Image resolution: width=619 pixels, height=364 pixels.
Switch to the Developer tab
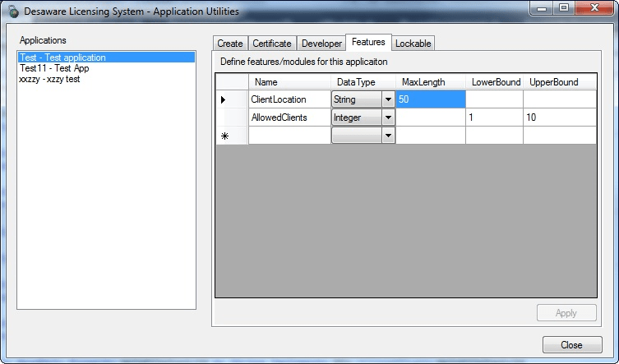(x=321, y=44)
